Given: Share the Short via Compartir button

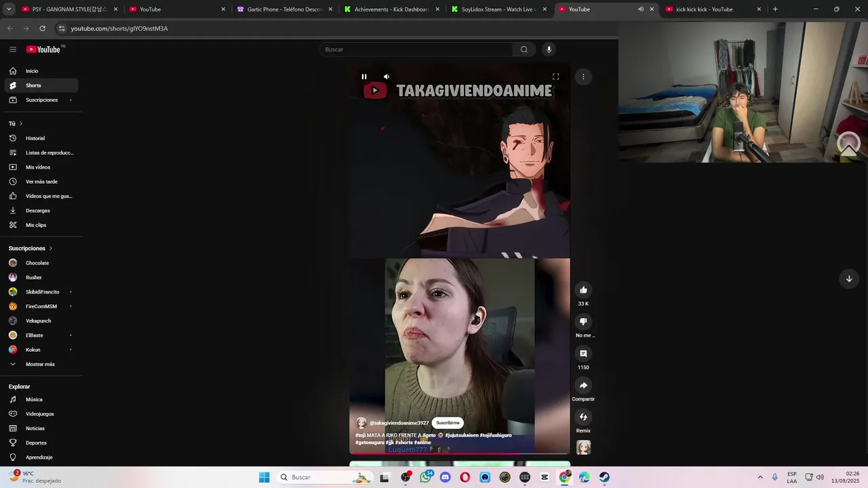Looking at the screenshot, I should (x=583, y=386).
